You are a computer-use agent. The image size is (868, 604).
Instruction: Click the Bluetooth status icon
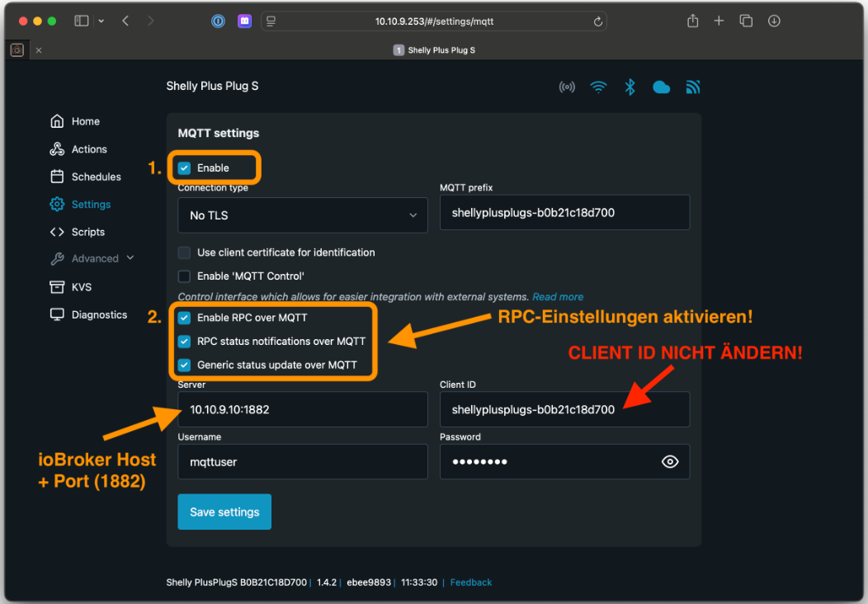pos(630,87)
